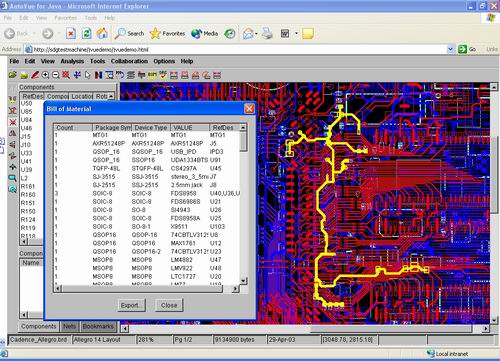Viewport: 500px width, 361px height.
Task: Open the address bar dropdown arrow
Action: 450,49
